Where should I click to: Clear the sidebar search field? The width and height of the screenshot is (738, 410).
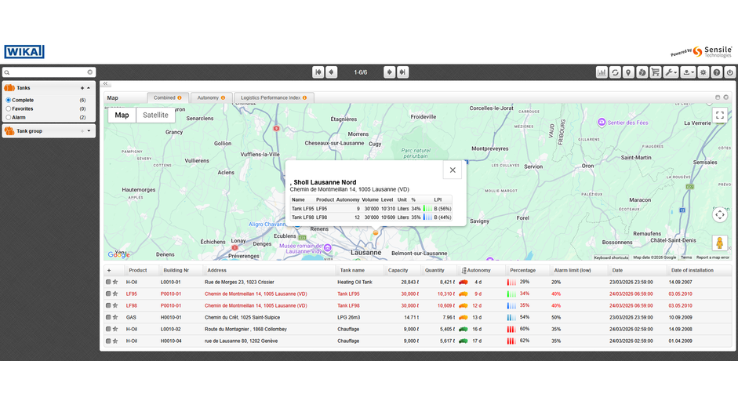pos(90,72)
